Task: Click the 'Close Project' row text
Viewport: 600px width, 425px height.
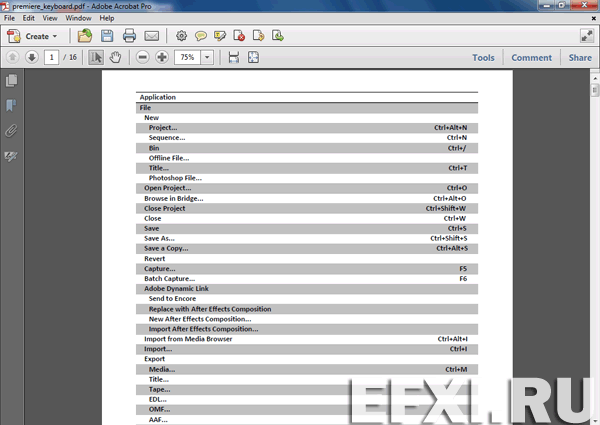Action: pos(165,208)
